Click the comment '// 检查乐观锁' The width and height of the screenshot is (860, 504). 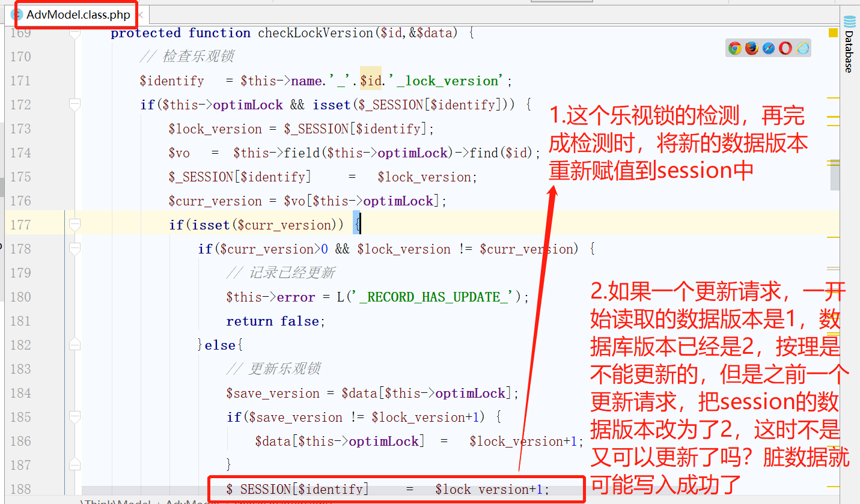(187, 56)
